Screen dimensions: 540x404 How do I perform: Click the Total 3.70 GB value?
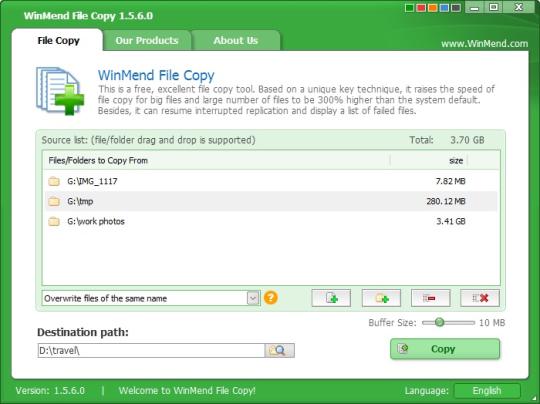point(467,140)
